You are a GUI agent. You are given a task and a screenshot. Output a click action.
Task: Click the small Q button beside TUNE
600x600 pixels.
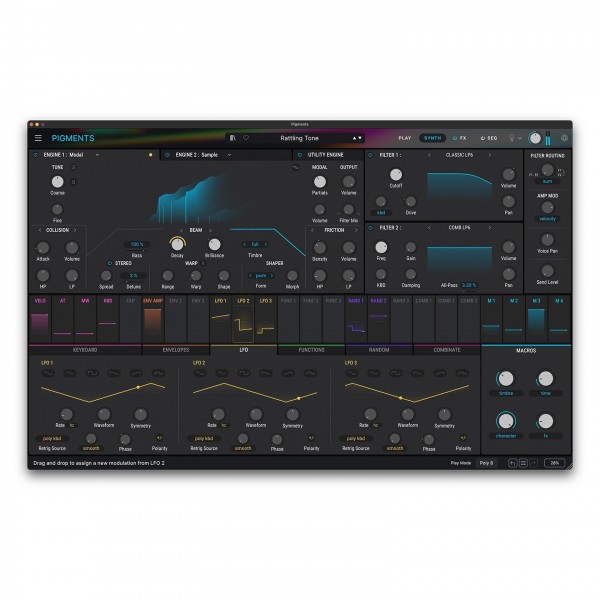74,182
